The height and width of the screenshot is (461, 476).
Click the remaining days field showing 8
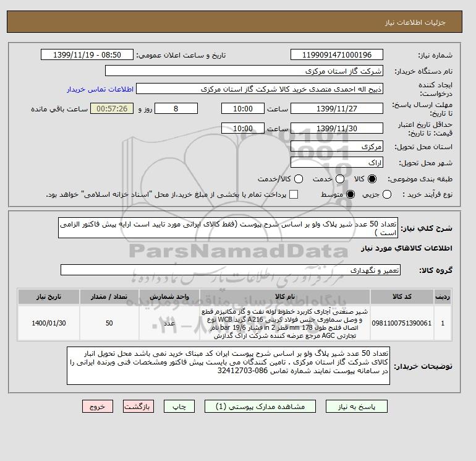coord(176,108)
